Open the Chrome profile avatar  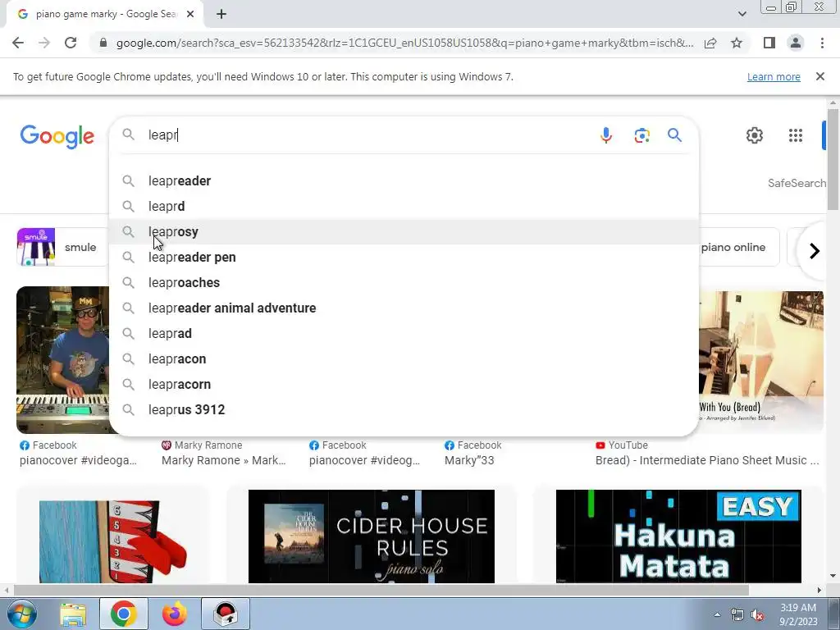[796, 43]
